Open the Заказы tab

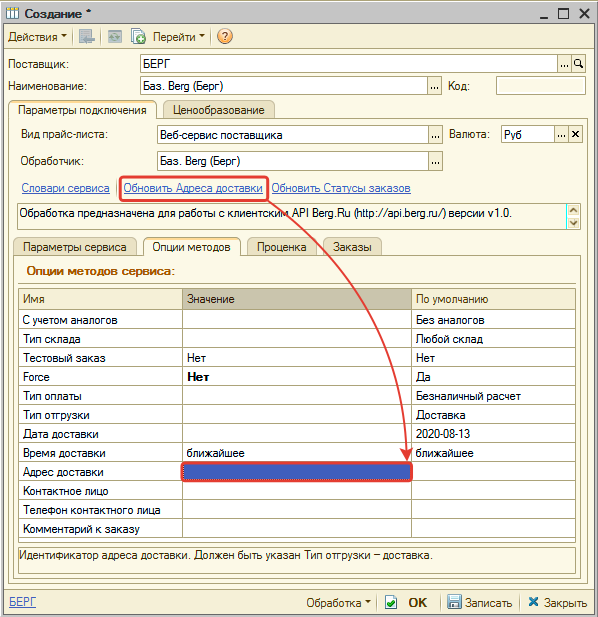coord(352,247)
